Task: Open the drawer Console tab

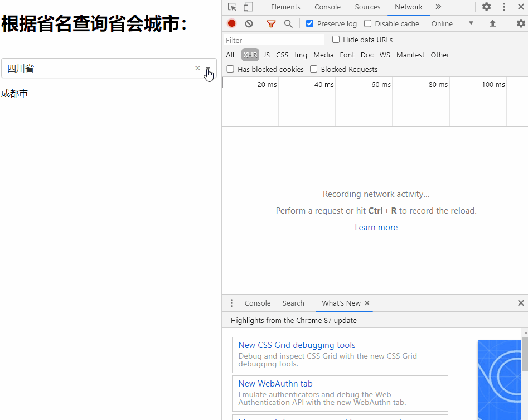Action: pyautogui.click(x=258, y=303)
